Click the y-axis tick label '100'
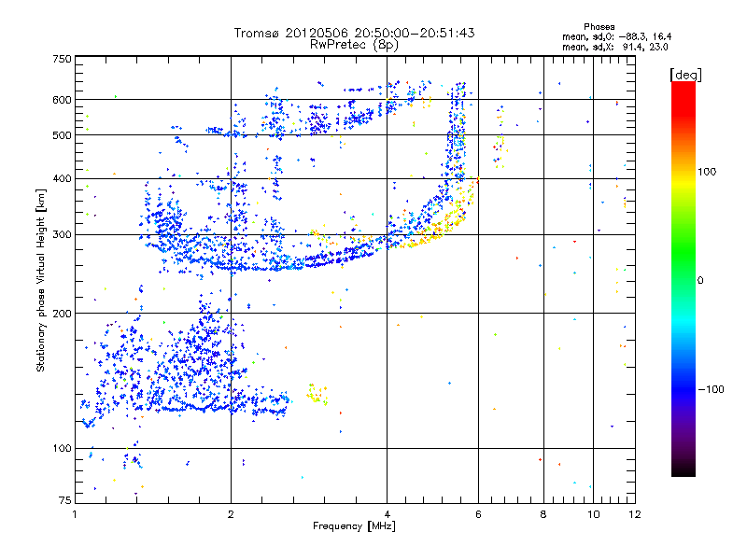 62,448
